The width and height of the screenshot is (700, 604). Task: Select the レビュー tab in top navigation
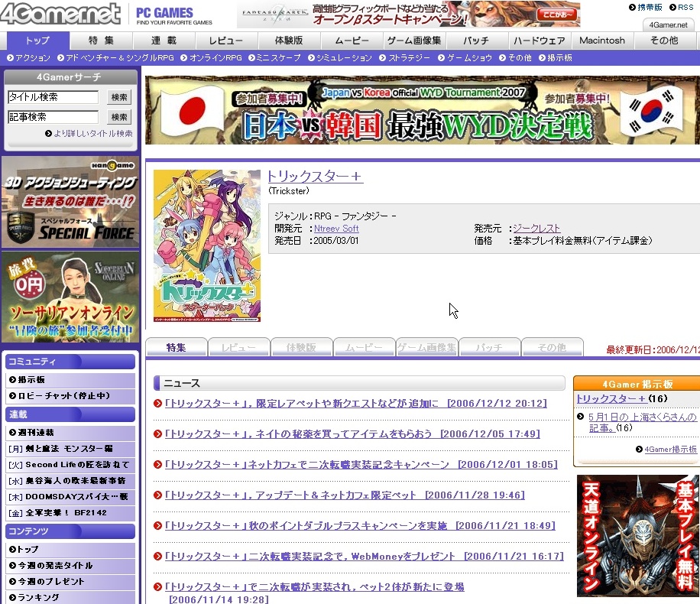[x=226, y=41]
